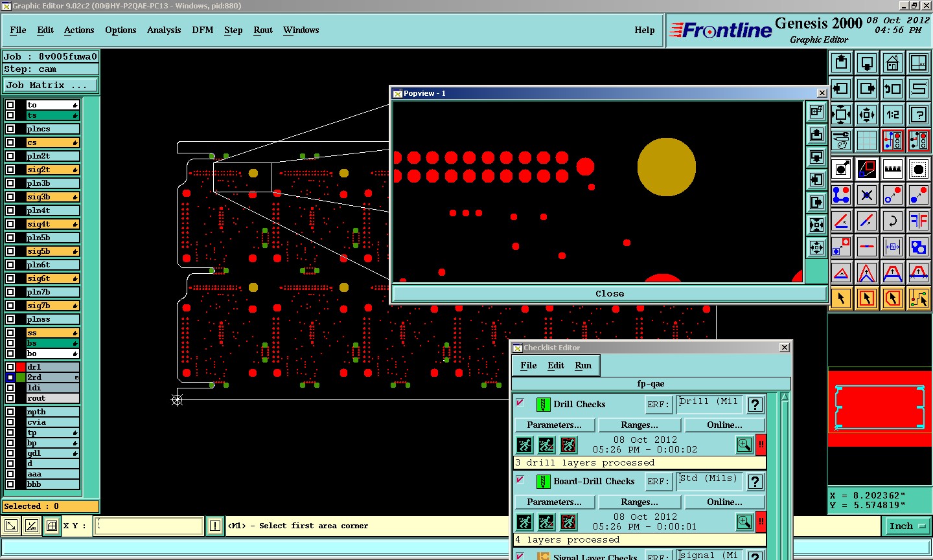Screen dimensions: 933x560
Task: Open the DFM menu
Action: [x=203, y=30]
